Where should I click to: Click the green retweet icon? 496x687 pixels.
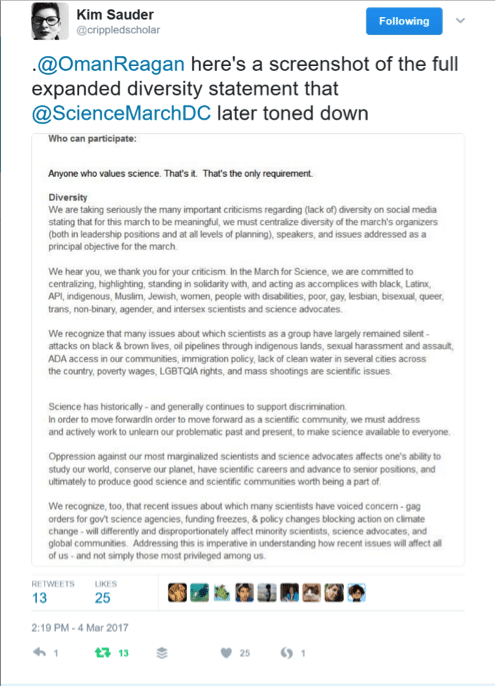coord(103,653)
